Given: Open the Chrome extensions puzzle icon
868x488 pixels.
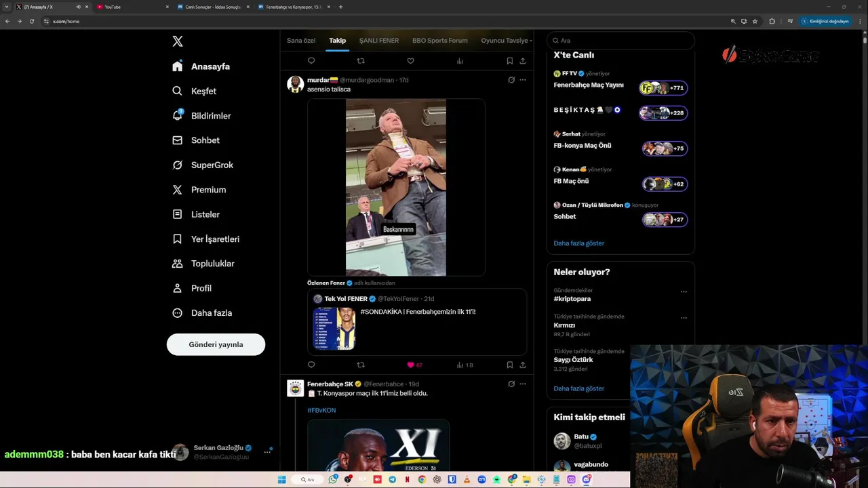Looking at the screenshot, I should [x=772, y=21].
